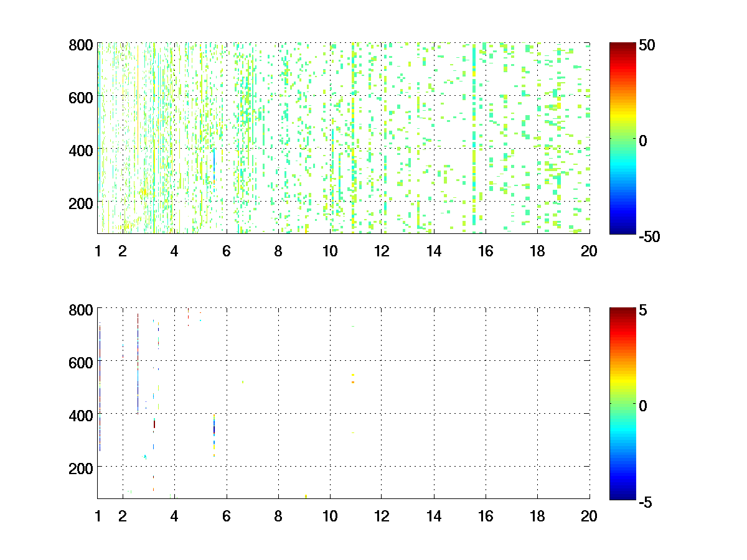Click x-axis tick "8" under lower plot

tap(278, 516)
